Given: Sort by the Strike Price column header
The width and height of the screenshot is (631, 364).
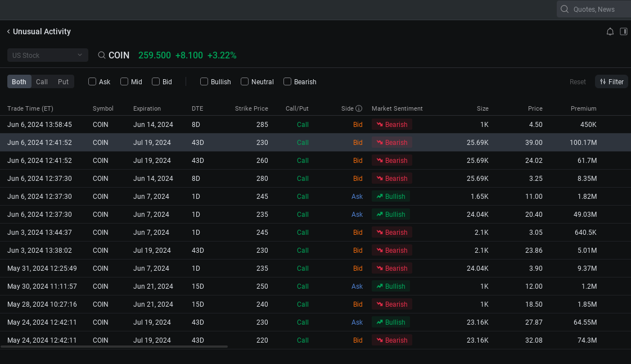Looking at the screenshot, I should coord(251,108).
